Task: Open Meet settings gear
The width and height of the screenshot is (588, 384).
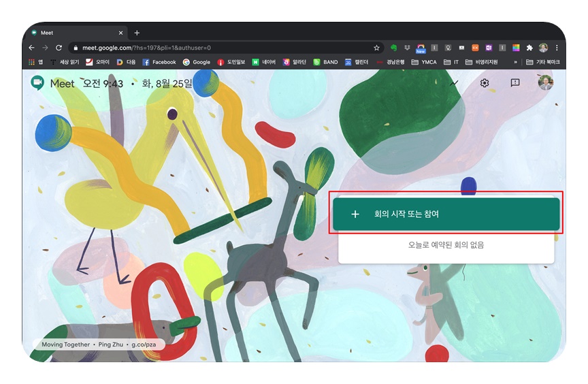Action: click(485, 83)
